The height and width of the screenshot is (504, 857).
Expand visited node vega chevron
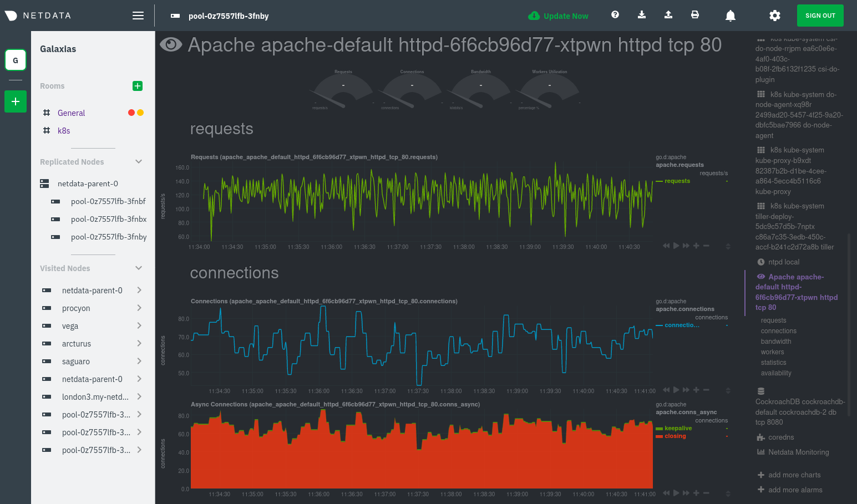(x=139, y=325)
